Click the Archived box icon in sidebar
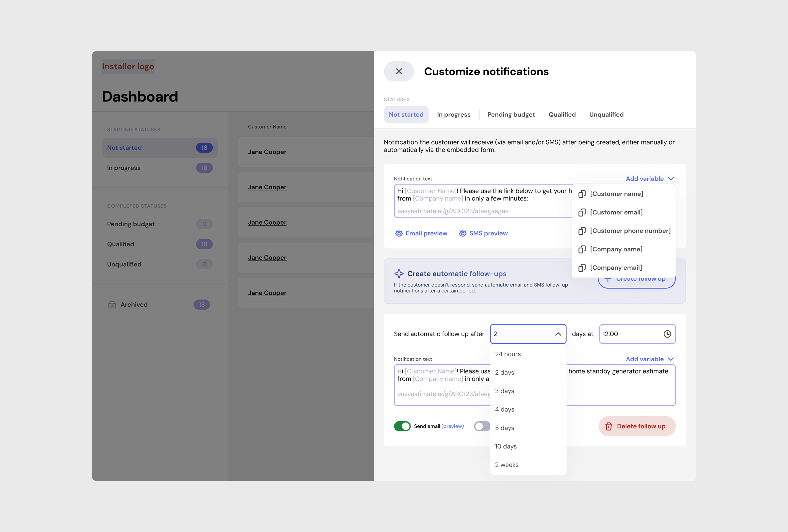Viewport: 788px width, 532px height. point(112,304)
